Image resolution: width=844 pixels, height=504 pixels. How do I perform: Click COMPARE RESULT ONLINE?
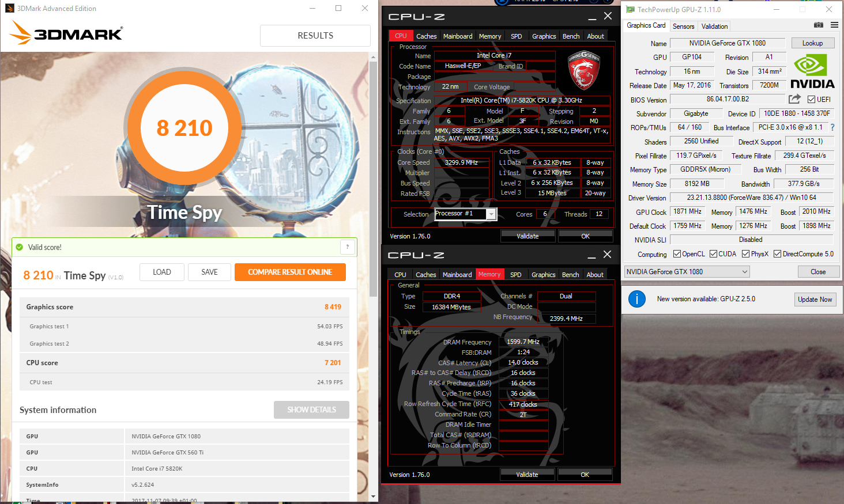coord(290,272)
